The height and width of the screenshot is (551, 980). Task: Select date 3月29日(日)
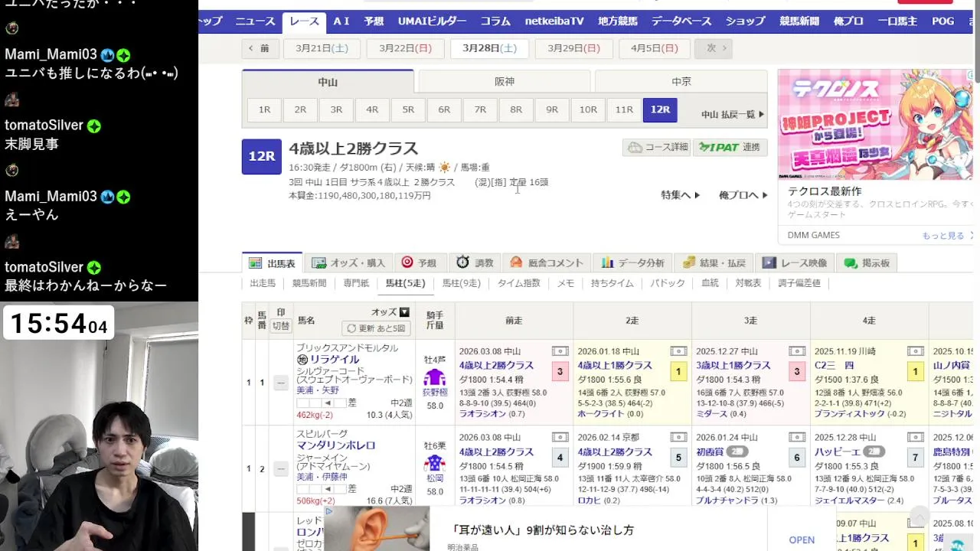[573, 48]
